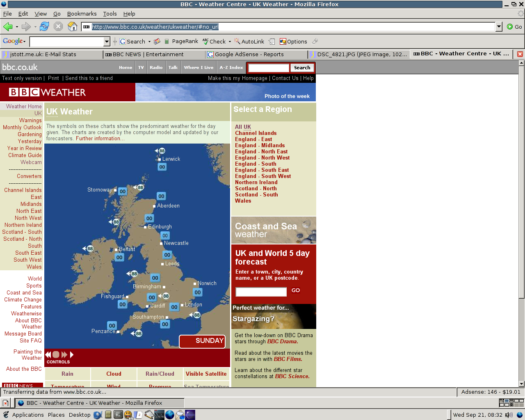Image resolution: width=525 pixels, height=420 pixels.
Task: Select the Visible Satellite map
Action: tap(206, 374)
